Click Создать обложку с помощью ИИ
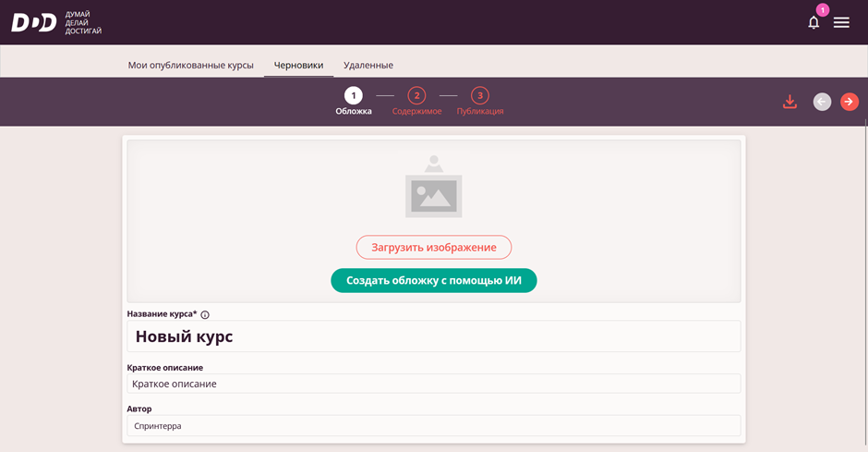 click(433, 280)
